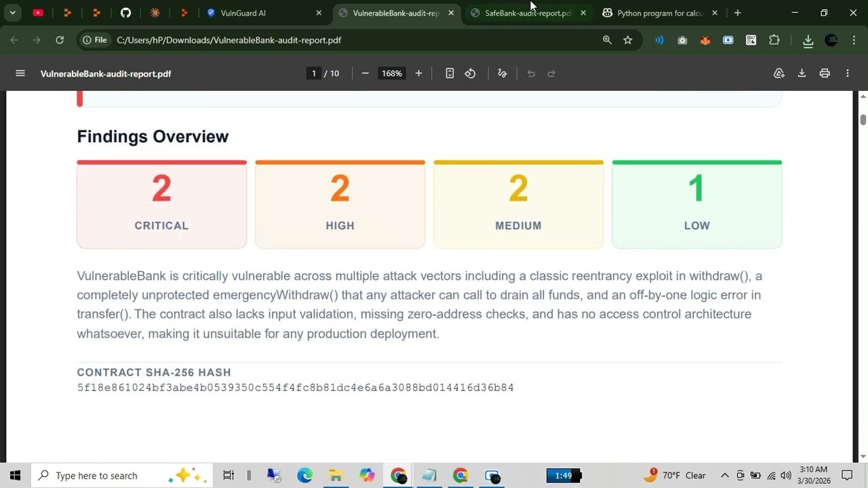The width and height of the screenshot is (868, 488).
Task: Edit the page number input field
Action: pos(313,73)
